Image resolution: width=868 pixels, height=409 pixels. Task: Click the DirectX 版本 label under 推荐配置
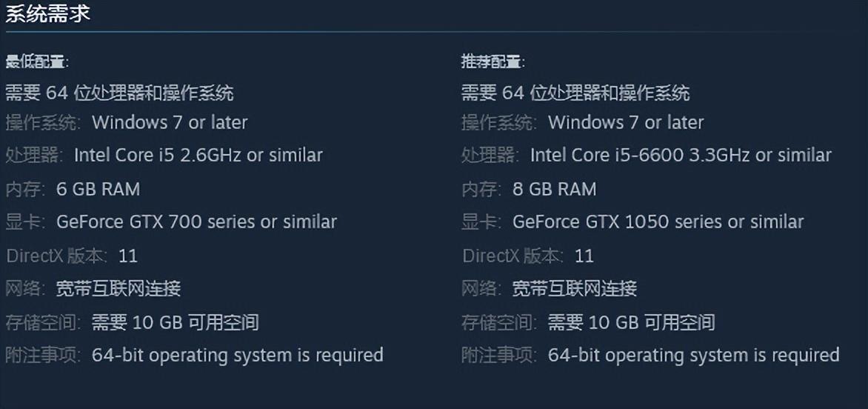click(513, 256)
